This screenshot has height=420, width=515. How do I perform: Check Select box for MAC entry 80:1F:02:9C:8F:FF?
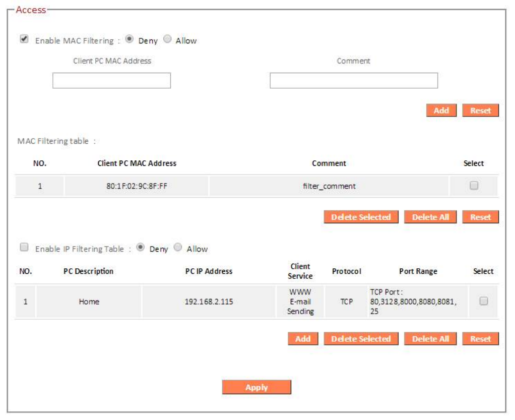coord(474,186)
